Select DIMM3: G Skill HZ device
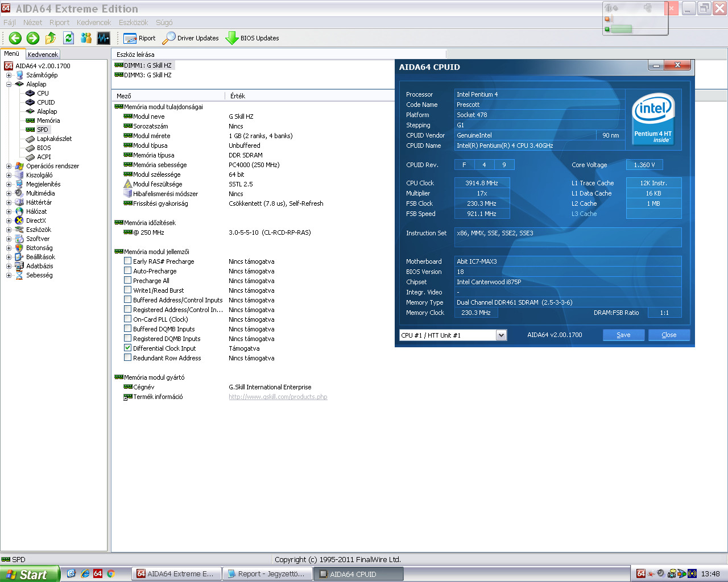Viewport: 728px width, 582px height. pyautogui.click(x=147, y=75)
